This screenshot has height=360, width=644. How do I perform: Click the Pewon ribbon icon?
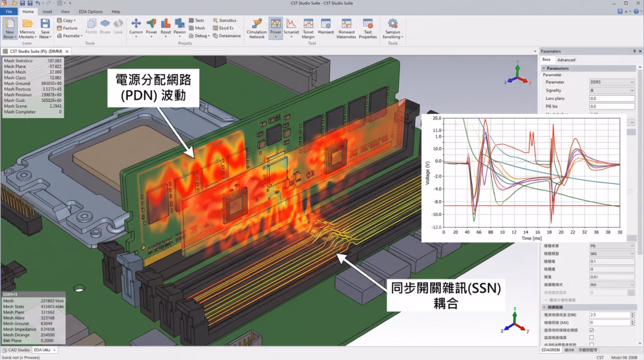click(x=179, y=23)
